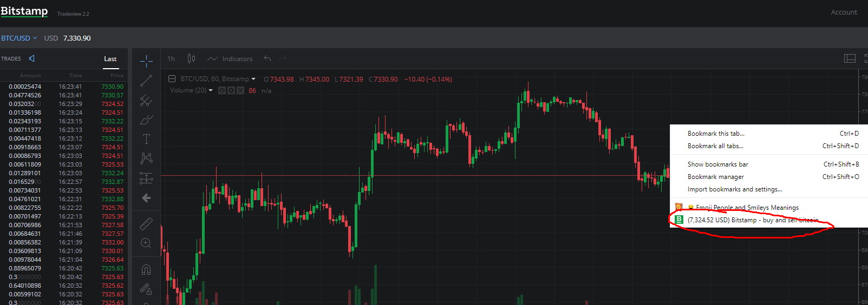The image size is (868, 305).
Task: Select the long position prediction tool
Action: (146, 178)
